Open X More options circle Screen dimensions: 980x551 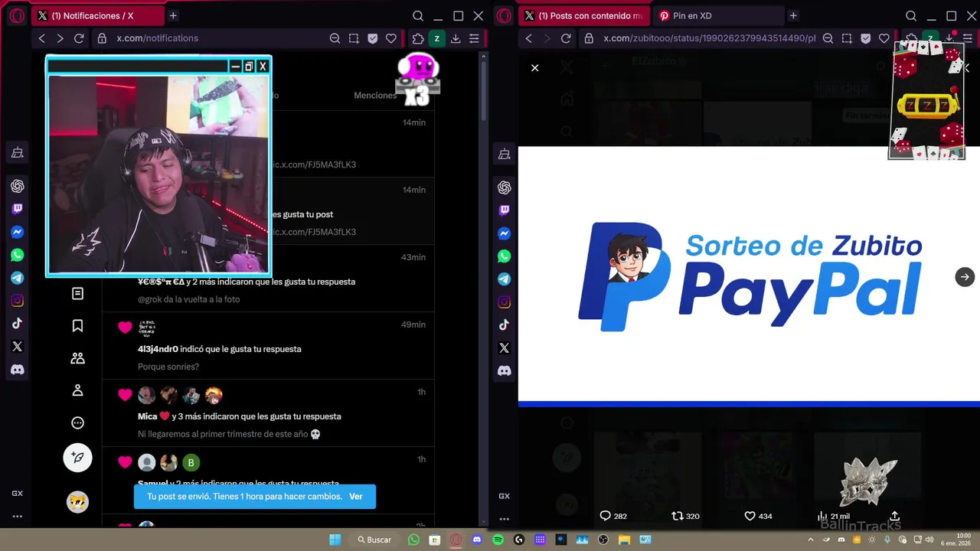pyautogui.click(x=77, y=422)
